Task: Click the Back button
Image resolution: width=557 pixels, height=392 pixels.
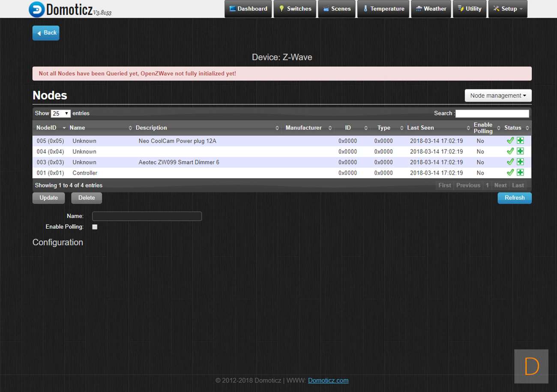Action: coord(46,33)
